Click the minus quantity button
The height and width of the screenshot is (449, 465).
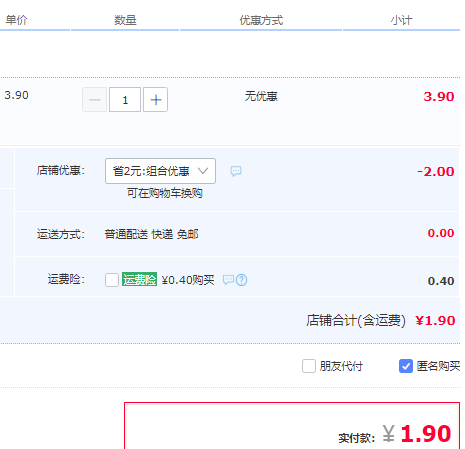[x=95, y=100]
